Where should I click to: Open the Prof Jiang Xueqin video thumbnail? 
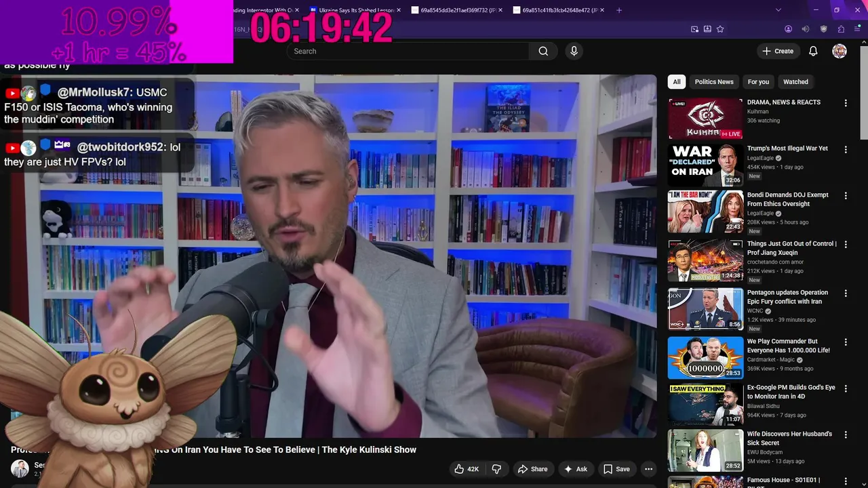[705, 260]
